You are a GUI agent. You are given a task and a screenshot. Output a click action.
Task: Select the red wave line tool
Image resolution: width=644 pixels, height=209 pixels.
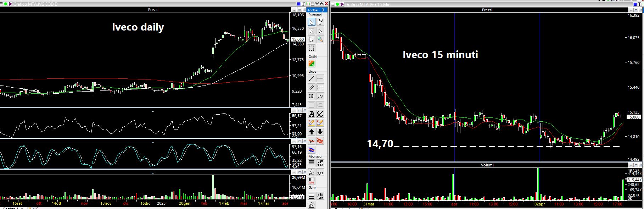coord(311,141)
